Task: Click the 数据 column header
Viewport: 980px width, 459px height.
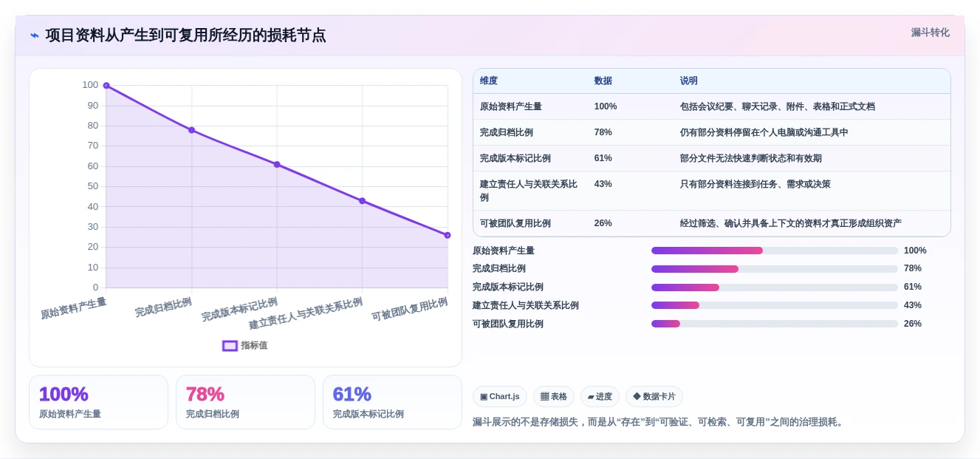Action: 603,81
